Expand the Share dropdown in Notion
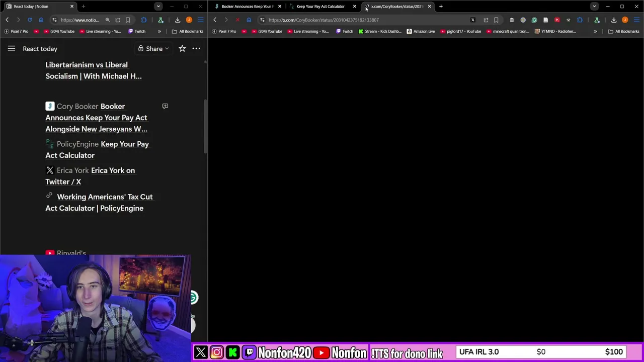Image resolution: width=644 pixels, height=362 pixels. tap(154, 49)
